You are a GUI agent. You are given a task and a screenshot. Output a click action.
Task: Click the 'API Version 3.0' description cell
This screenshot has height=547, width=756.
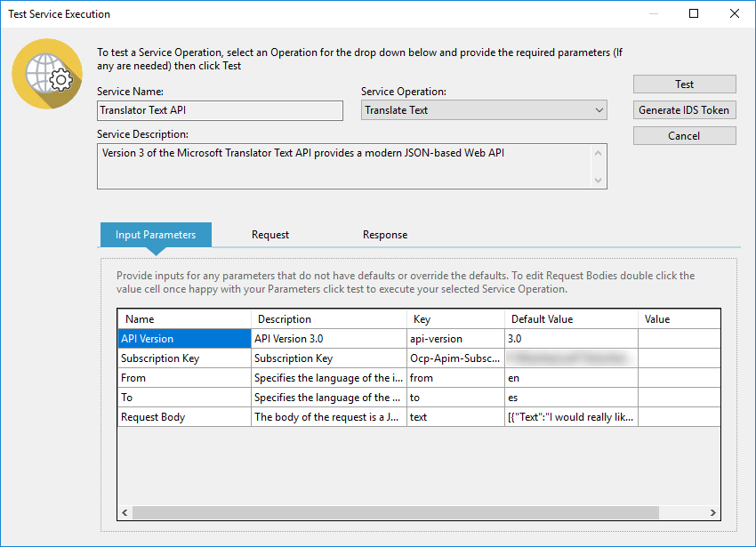click(329, 339)
